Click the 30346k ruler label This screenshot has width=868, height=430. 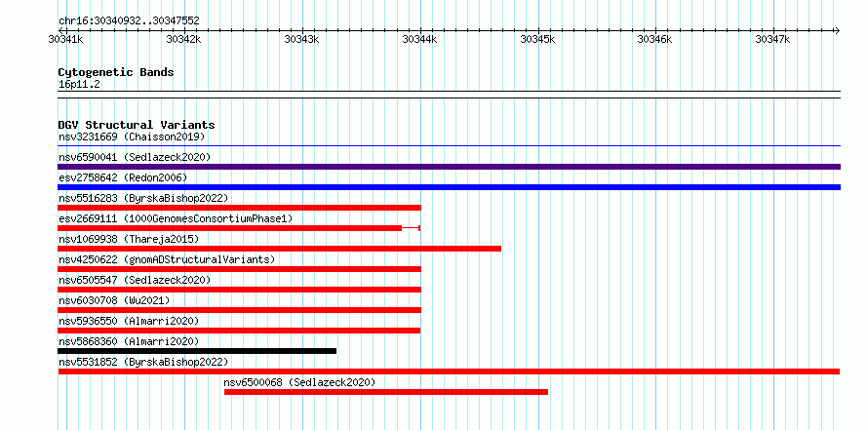(x=655, y=39)
